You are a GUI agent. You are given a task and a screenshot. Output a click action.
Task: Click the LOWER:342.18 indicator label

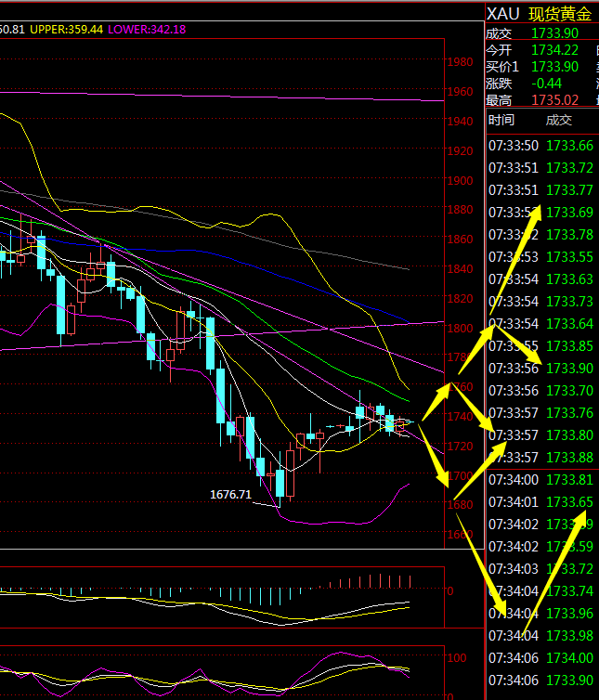(147, 30)
